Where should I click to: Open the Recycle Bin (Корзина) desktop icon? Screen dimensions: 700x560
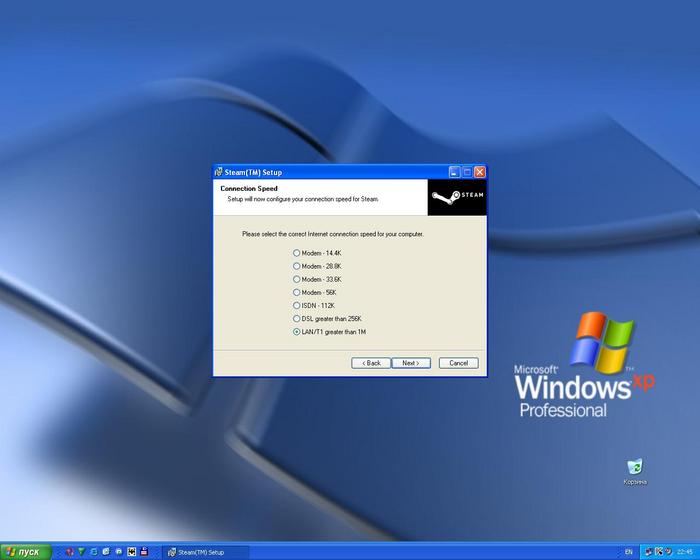tap(635, 472)
